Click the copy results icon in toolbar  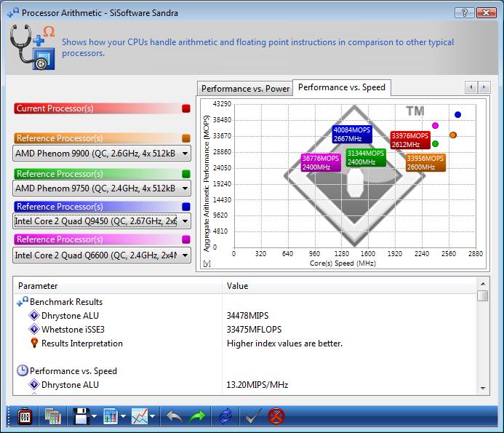click(x=52, y=417)
